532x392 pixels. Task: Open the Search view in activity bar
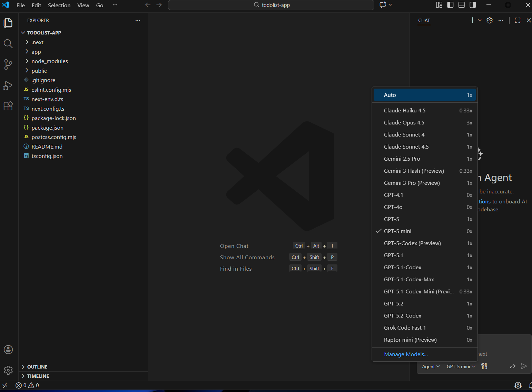(x=8, y=44)
